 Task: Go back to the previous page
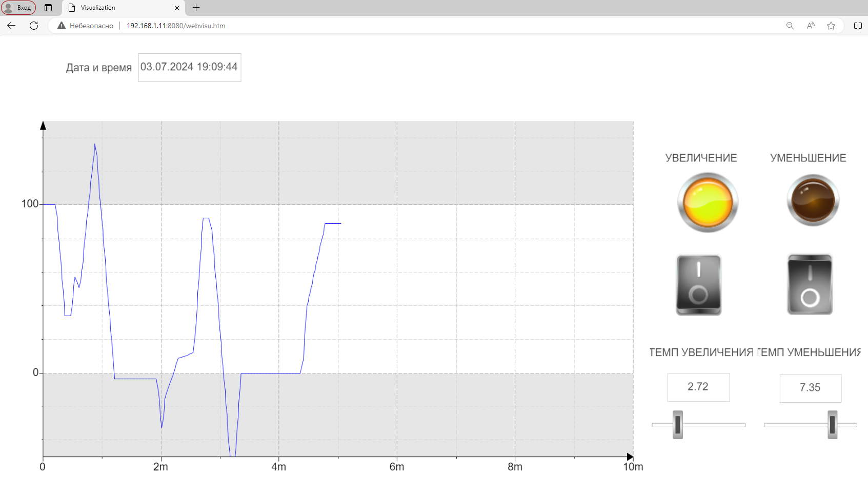[11, 26]
